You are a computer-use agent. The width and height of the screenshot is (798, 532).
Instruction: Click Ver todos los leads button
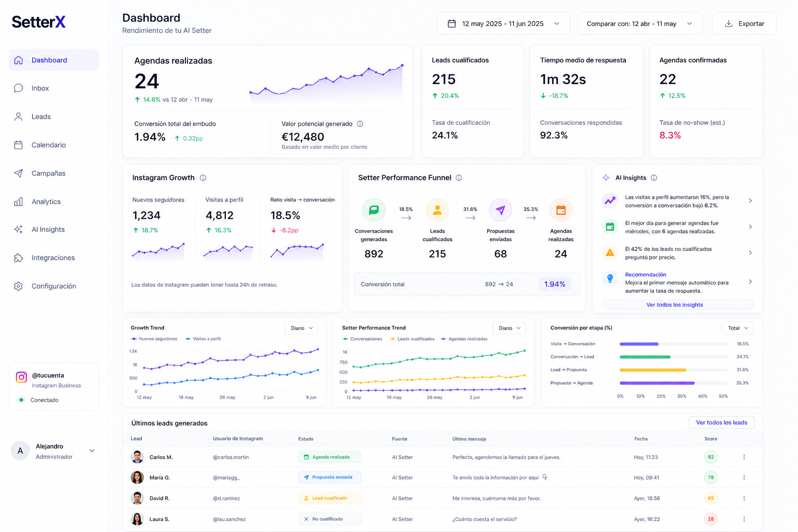click(722, 422)
